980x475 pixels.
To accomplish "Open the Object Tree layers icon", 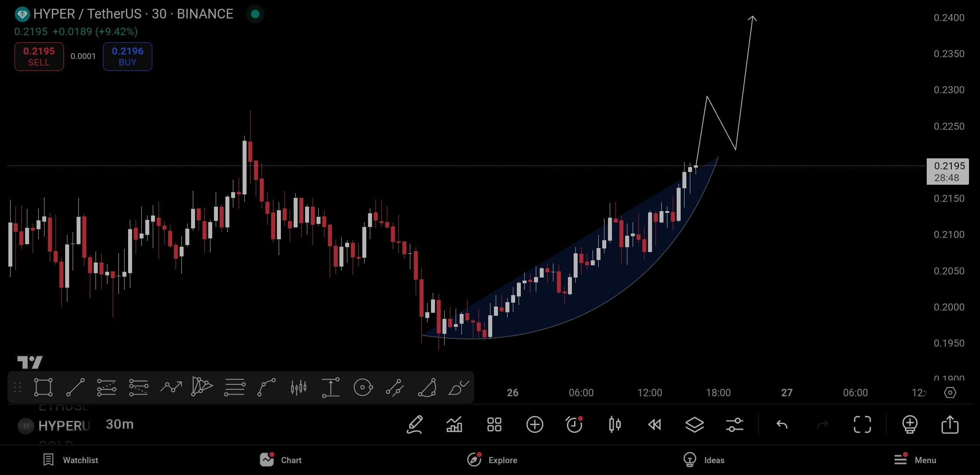I will tap(695, 425).
